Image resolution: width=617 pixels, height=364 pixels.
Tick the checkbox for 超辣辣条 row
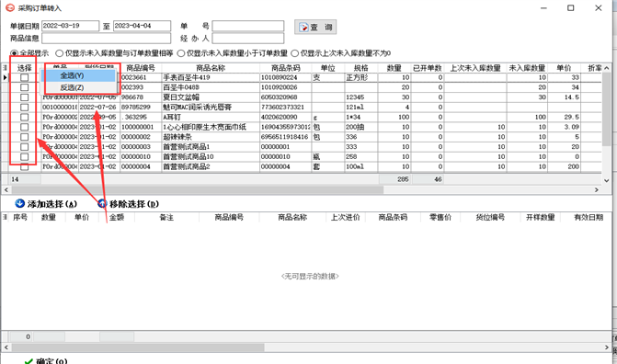pos(25,137)
